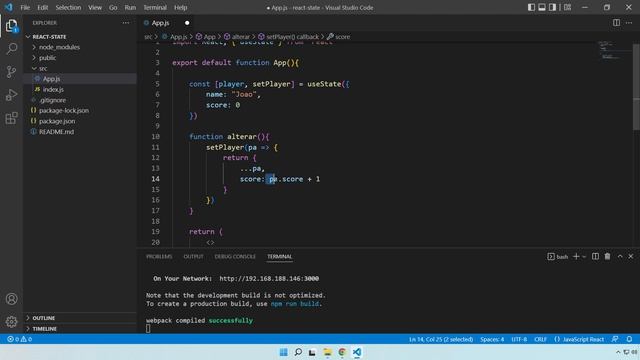This screenshot has height=360, width=640.
Task: Switch to the Debug Console tab
Action: pyautogui.click(x=235, y=256)
